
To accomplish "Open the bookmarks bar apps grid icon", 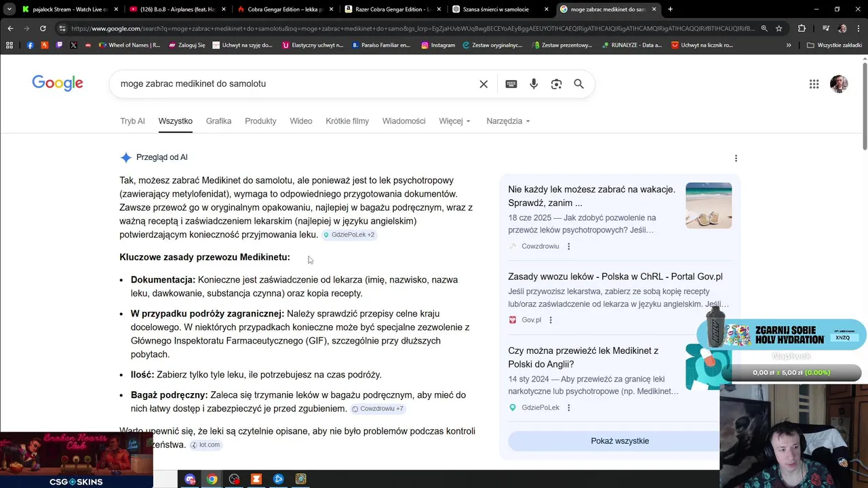I will click(9, 45).
